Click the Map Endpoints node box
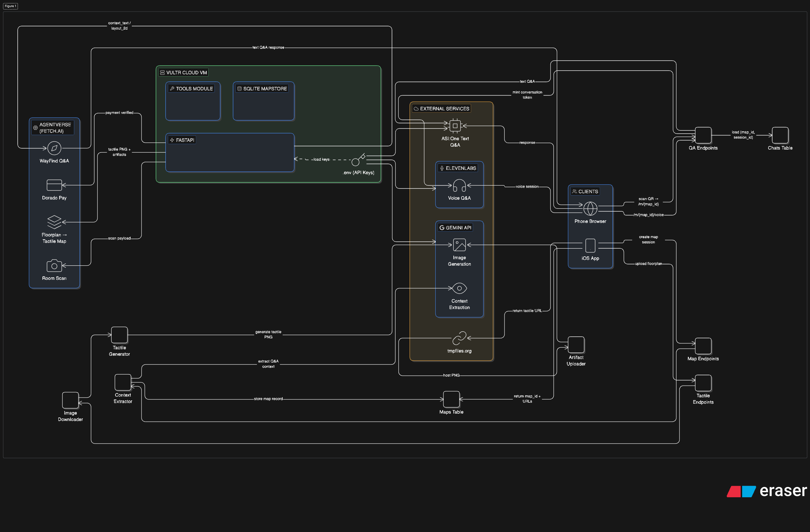This screenshot has height=532, width=810. click(x=703, y=346)
